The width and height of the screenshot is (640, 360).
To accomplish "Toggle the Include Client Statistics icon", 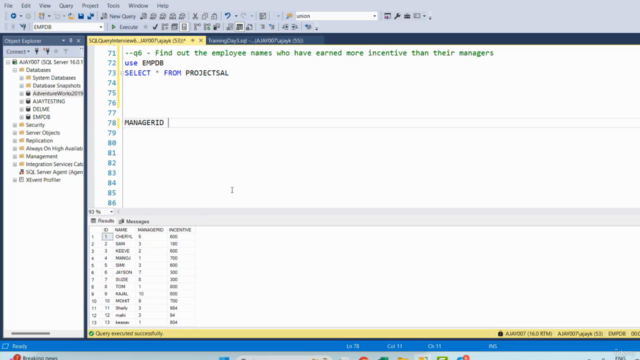I will [217, 27].
